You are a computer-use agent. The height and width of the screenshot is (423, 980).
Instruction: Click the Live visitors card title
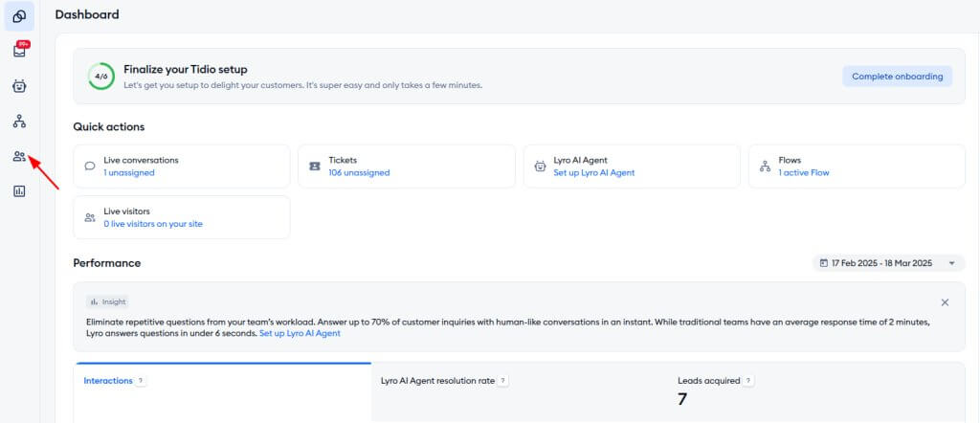coord(127,211)
